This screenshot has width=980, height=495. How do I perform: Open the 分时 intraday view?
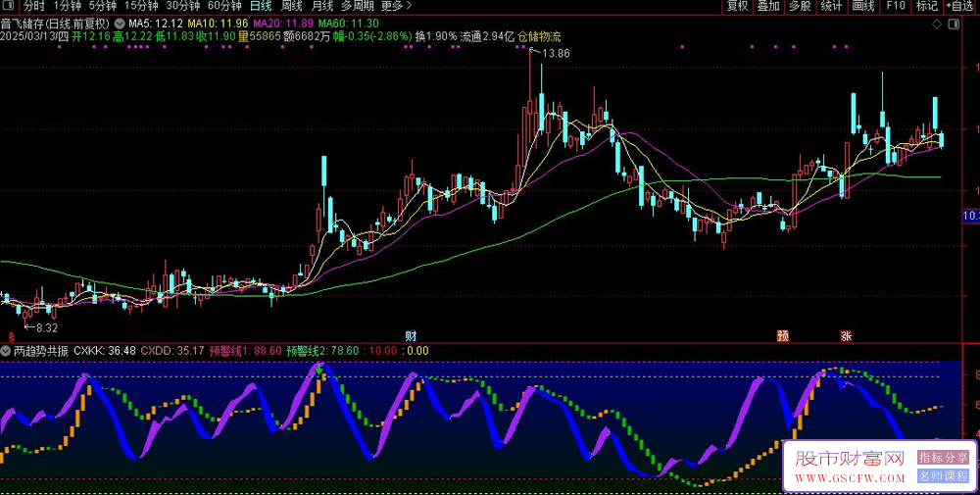click(x=21, y=6)
